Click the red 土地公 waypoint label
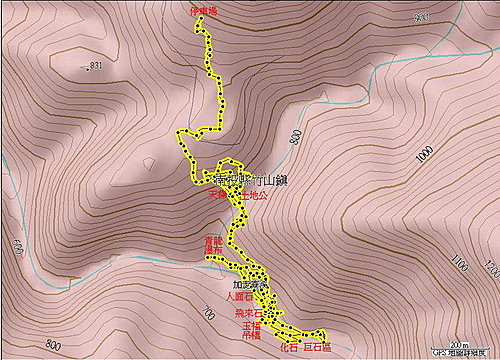The height and width of the screenshot is (360, 500). click(x=253, y=195)
